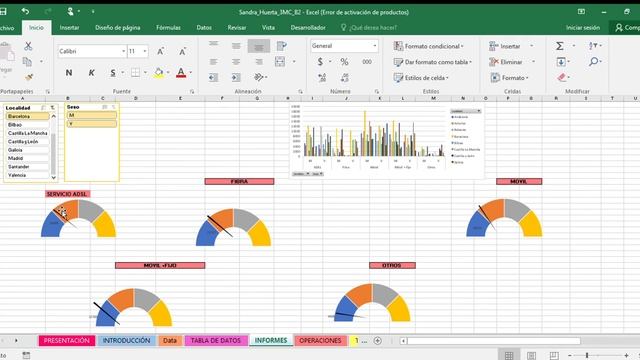Screen dimensions: 640x360
Task: Open the font color dropdown arrow
Action: click(x=190, y=73)
